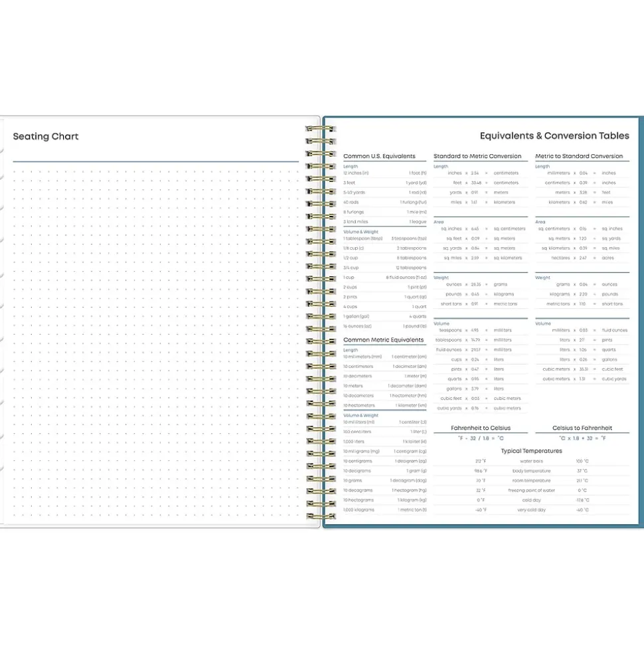Click the very cold day row
Screen dimensions: 644x645
pyautogui.click(x=531, y=509)
